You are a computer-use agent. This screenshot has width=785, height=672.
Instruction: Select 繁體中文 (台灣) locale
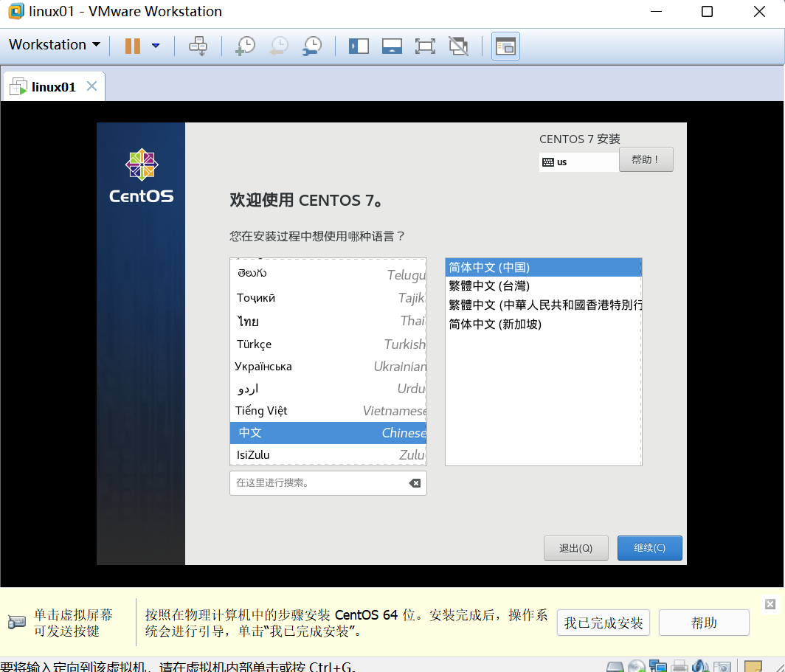543,286
